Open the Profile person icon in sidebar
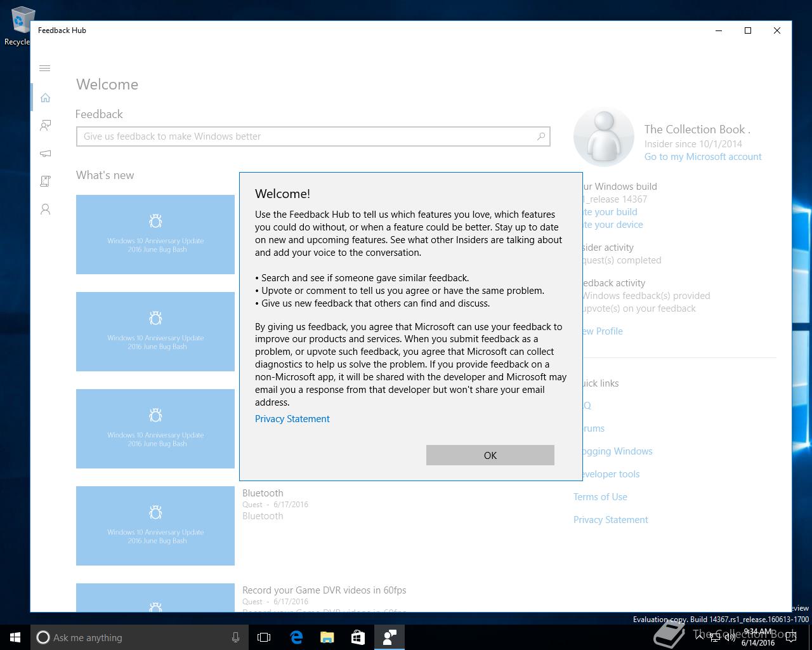The image size is (812, 650). 45,209
